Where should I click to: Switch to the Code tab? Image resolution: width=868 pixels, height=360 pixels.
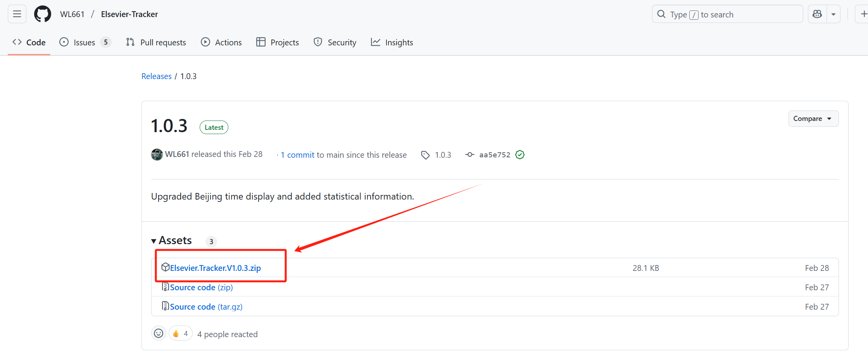[x=29, y=42]
